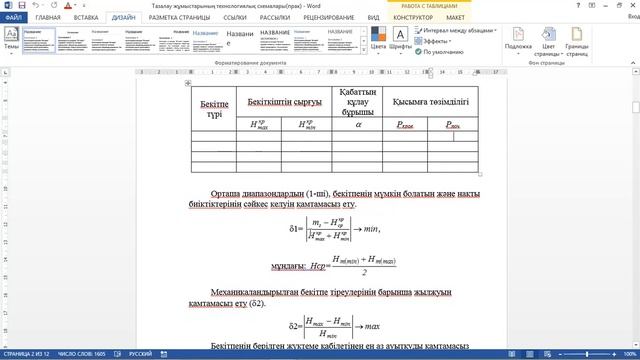This screenshot has width=640, height=360.
Task: Undo the last action
Action: pyautogui.click(x=36, y=5)
